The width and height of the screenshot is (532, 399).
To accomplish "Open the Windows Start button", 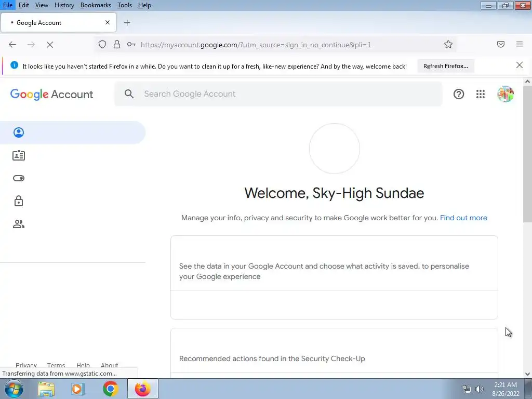I will (14, 389).
